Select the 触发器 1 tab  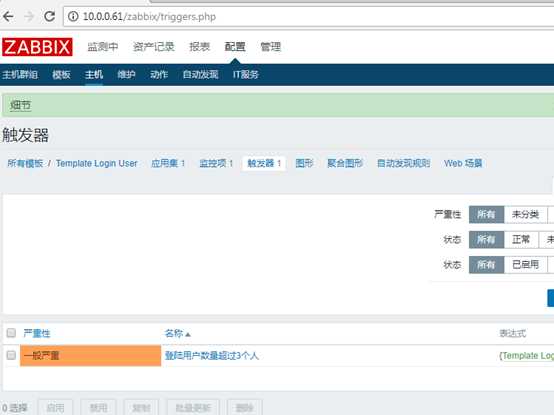coord(264,163)
